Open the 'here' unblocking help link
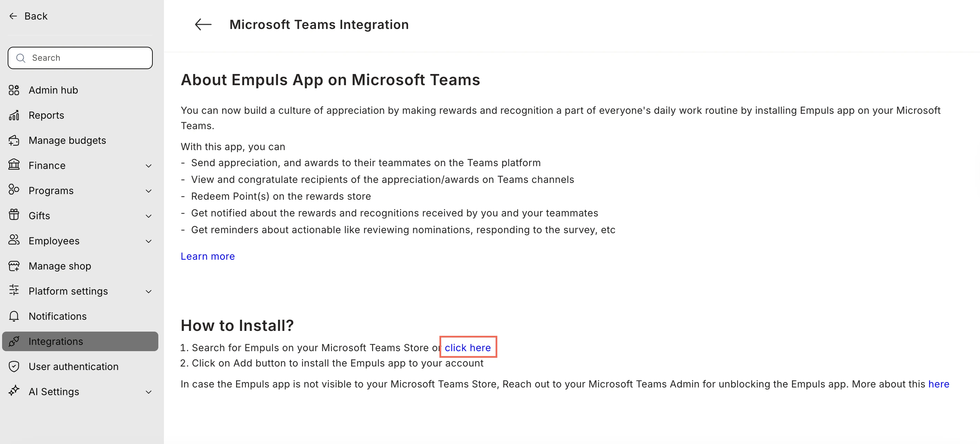The width and height of the screenshot is (980, 444). 938,384
